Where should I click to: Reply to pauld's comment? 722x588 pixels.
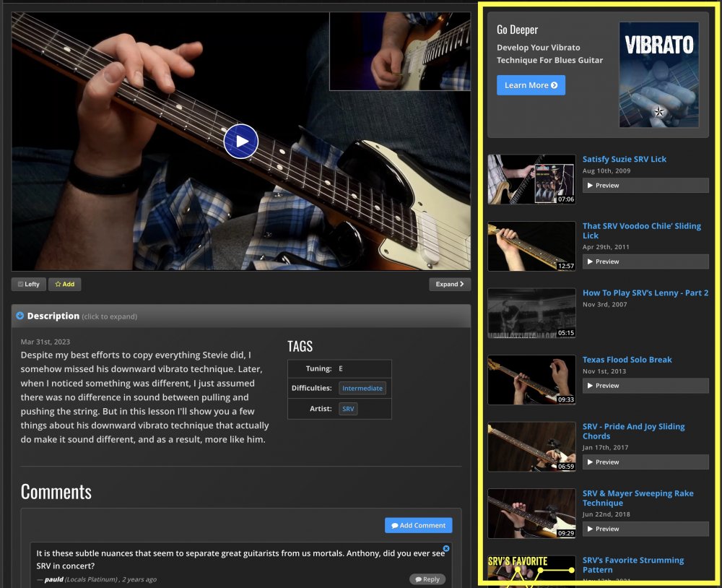point(427,579)
